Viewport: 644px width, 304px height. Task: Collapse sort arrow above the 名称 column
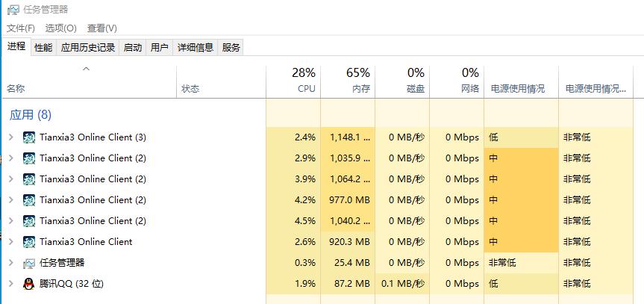pos(87,69)
